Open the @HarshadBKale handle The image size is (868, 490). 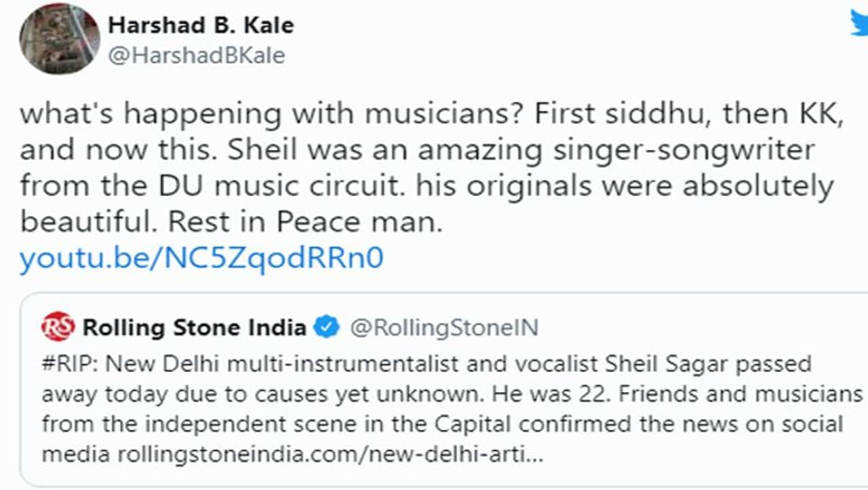coord(197,55)
